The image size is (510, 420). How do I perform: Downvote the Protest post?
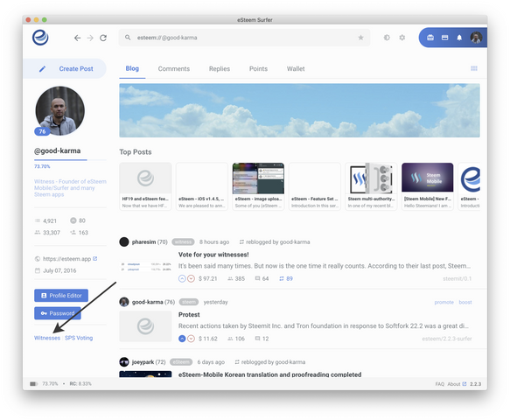coord(192,339)
